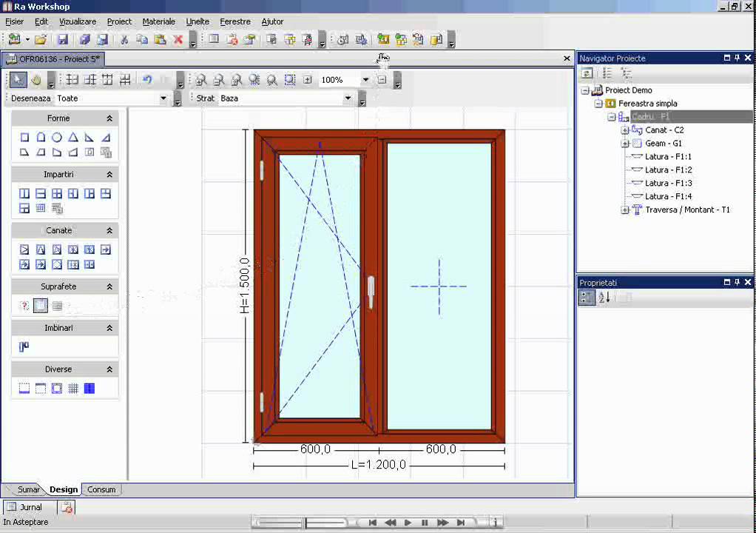756x533 pixels.
Task: Click the Paste clipboard icon
Action: click(160, 39)
